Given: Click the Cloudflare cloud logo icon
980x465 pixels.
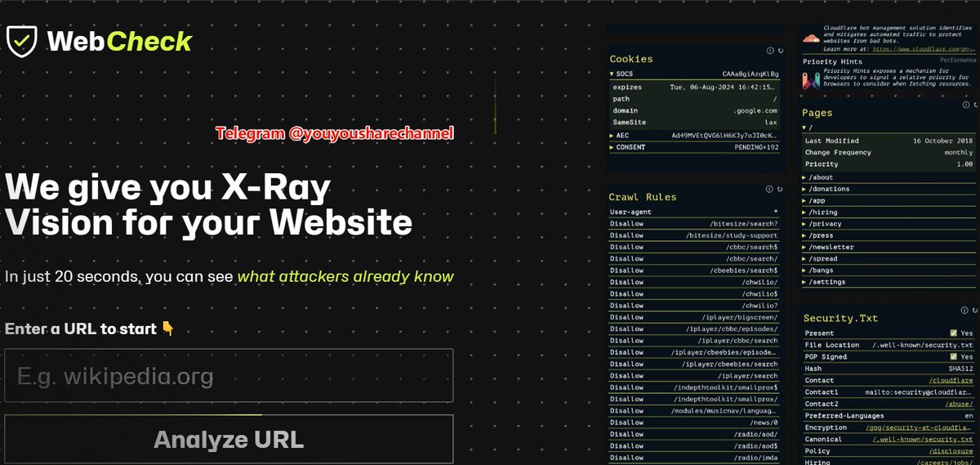Looking at the screenshot, I should point(810,38).
